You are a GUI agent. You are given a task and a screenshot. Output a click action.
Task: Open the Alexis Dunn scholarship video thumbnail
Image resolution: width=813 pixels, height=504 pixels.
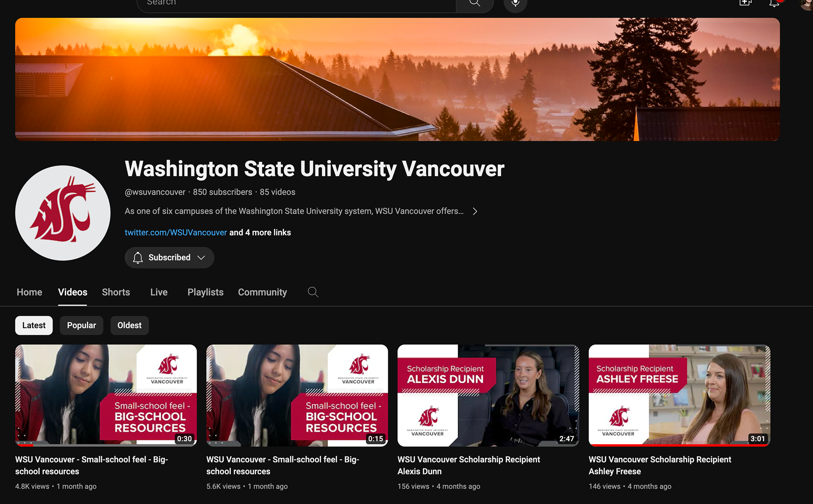[488, 395]
